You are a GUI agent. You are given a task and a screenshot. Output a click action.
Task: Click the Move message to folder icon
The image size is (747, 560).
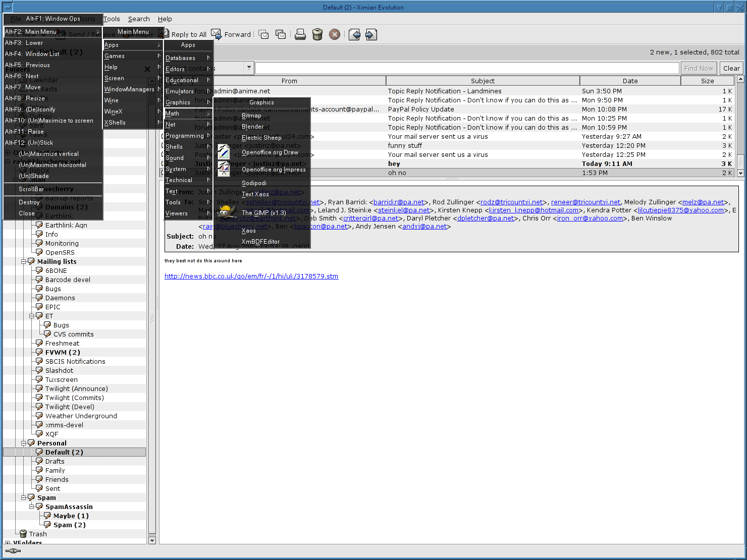click(x=263, y=34)
